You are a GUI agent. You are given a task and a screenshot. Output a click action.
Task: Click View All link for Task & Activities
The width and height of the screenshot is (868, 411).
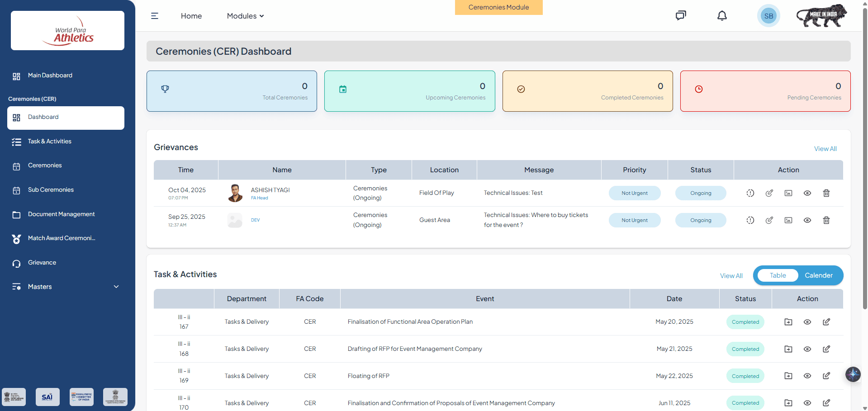pos(731,276)
